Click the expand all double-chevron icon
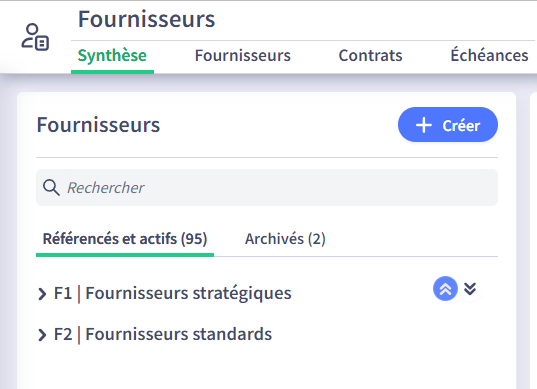This screenshot has width=537, height=389. point(470,289)
